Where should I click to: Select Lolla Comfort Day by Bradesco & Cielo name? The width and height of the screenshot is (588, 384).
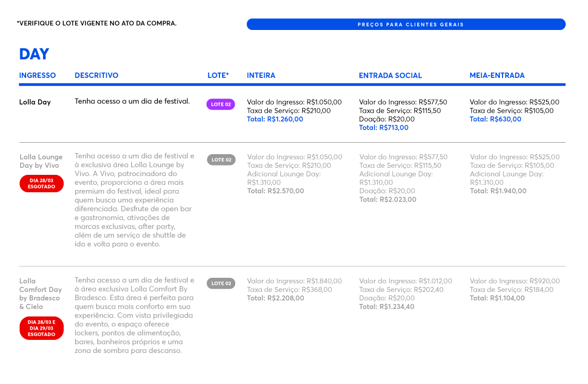(40, 294)
